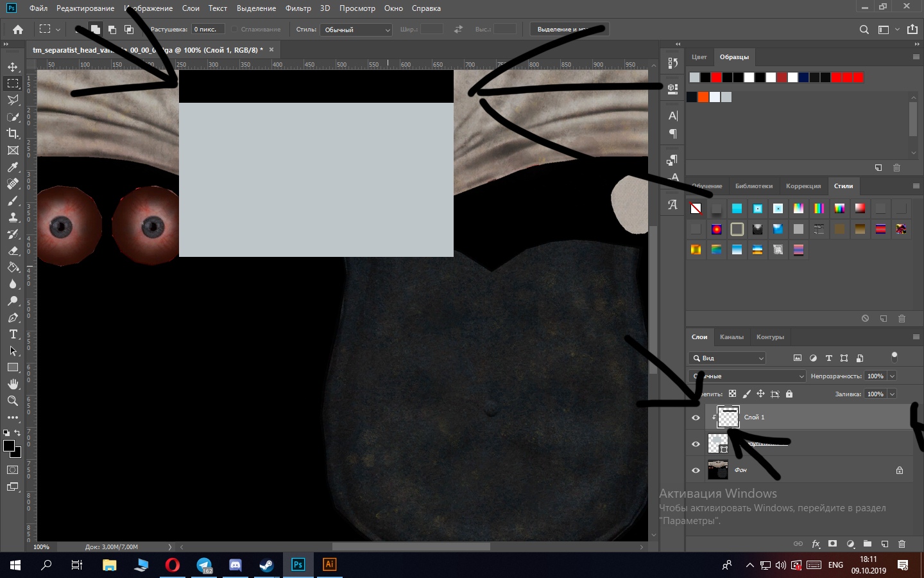
Task: Open the Edit Toolbar three-dots menu
Action: [13, 417]
